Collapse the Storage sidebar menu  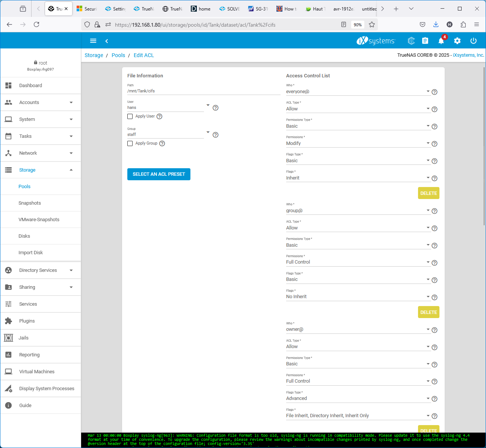tap(41, 170)
